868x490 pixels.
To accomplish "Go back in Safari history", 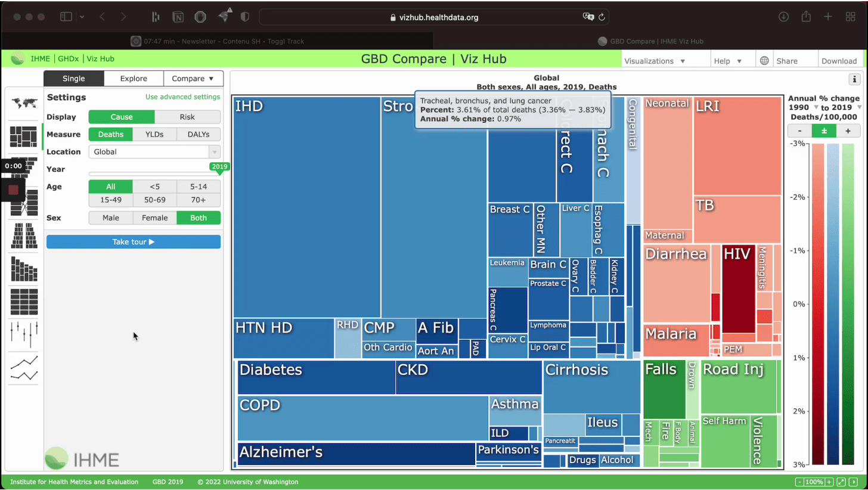I will pos(102,17).
